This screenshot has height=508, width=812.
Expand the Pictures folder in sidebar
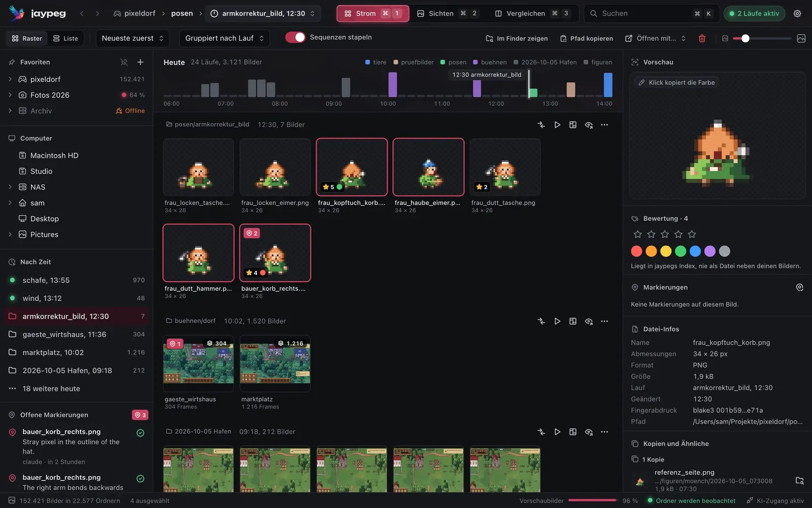(10, 234)
